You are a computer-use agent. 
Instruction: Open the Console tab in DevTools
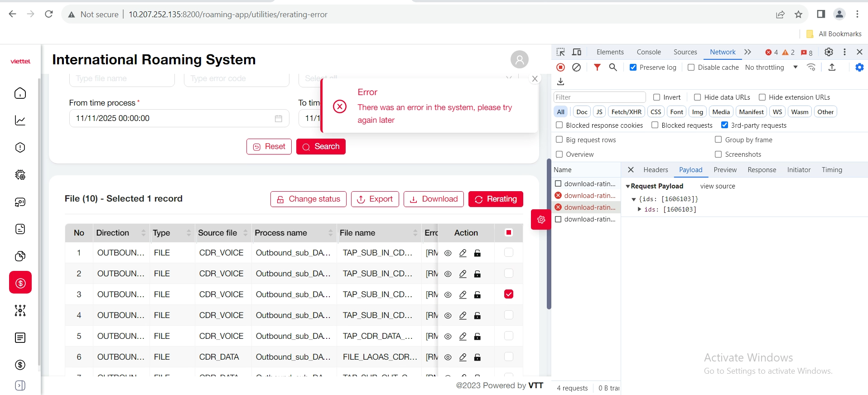pyautogui.click(x=648, y=52)
